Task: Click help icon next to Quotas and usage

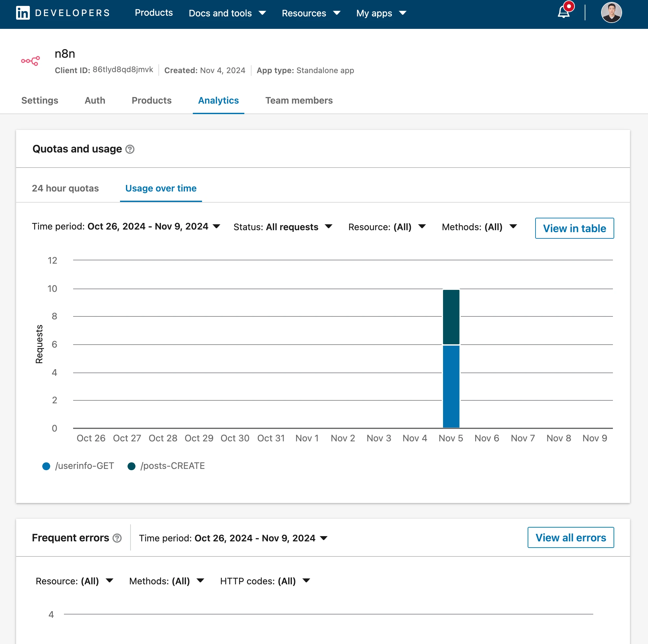Action: [130, 149]
